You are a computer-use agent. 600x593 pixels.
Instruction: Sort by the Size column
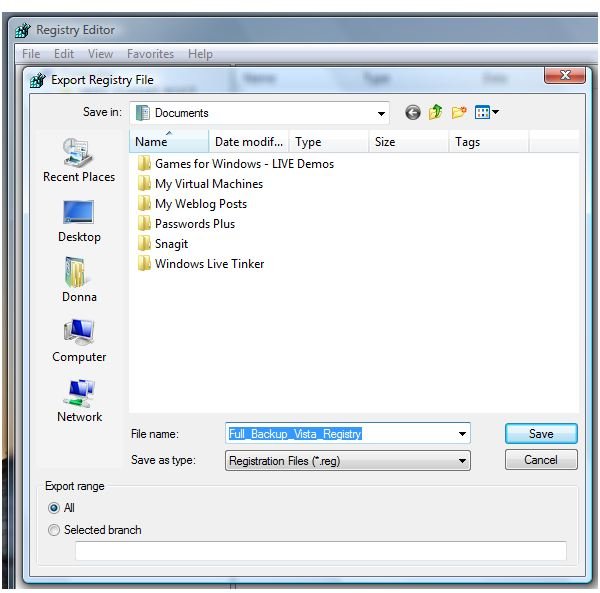point(409,142)
